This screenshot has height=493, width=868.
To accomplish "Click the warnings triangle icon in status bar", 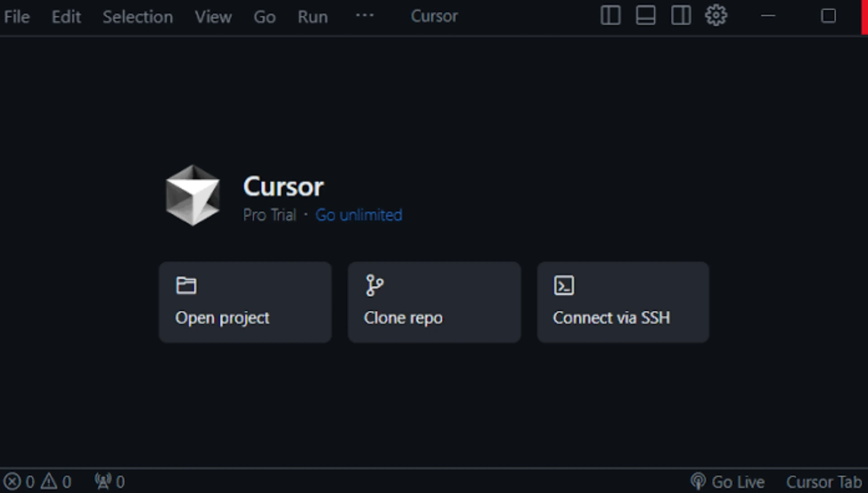I will 49,482.
